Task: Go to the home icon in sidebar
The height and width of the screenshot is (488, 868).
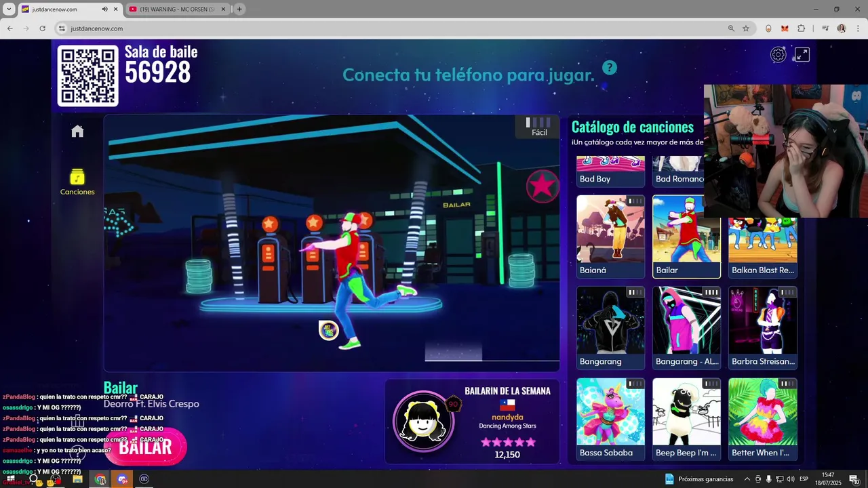Action: coord(77,131)
